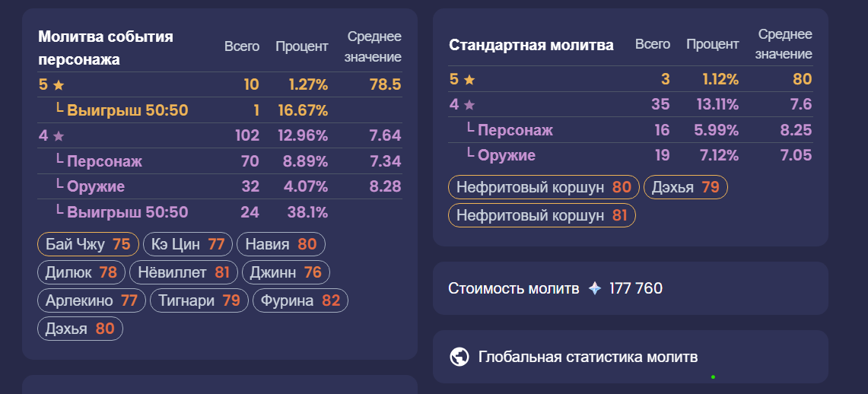Select the Бай Чжу 75 chip
This screenshot has width=868, height=394.
coord(88,244)
